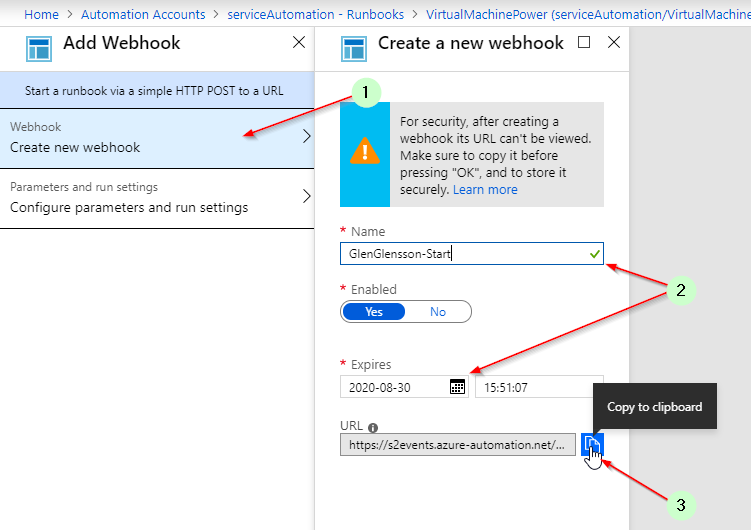The height and width of the screenshot is (530, 751).
Task: Open Configure parameters and run settings item
Action: click(157, 199)
